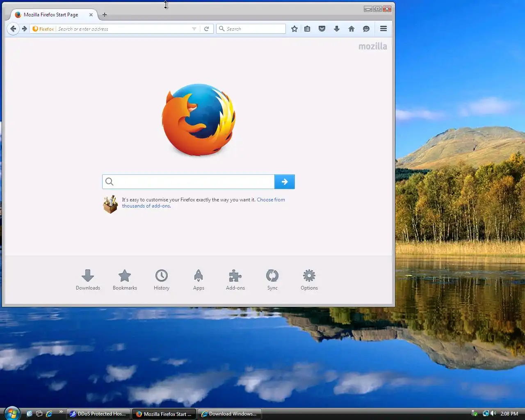Go forward with the forward arrow button

[25, 29]
